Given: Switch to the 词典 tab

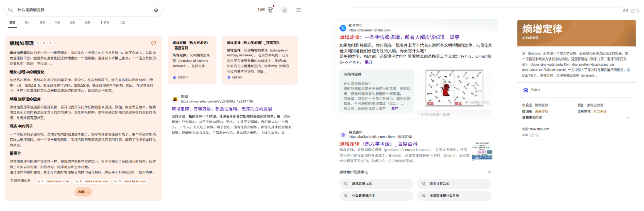Looking at the screenshot, I should coord(72,23).
